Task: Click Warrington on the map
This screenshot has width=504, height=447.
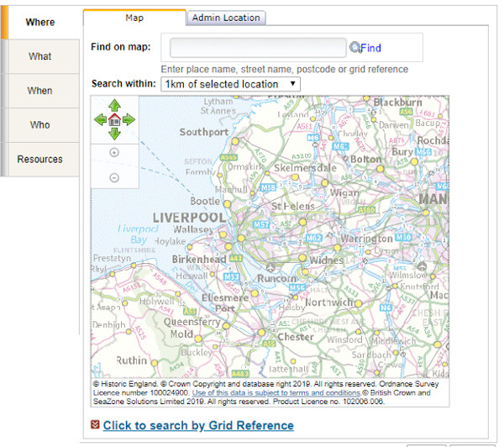Action: [366, 239]
